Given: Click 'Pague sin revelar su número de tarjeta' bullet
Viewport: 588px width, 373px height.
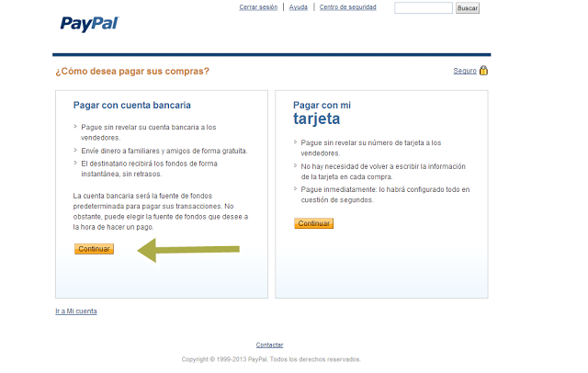Looking at the screenshot, I should click(371, 148).
